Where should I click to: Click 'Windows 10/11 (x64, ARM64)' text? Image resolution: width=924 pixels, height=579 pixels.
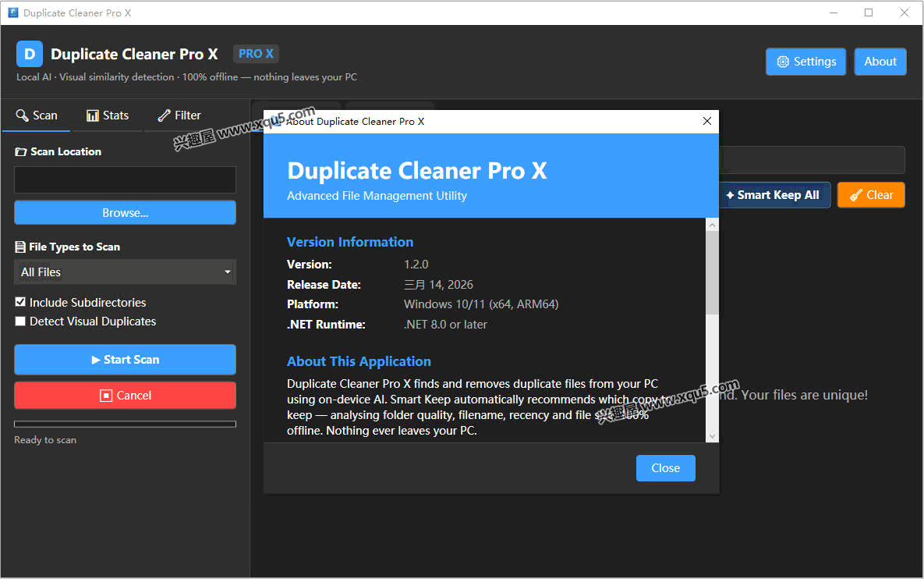pyautogui.click(x=481, y=304)
